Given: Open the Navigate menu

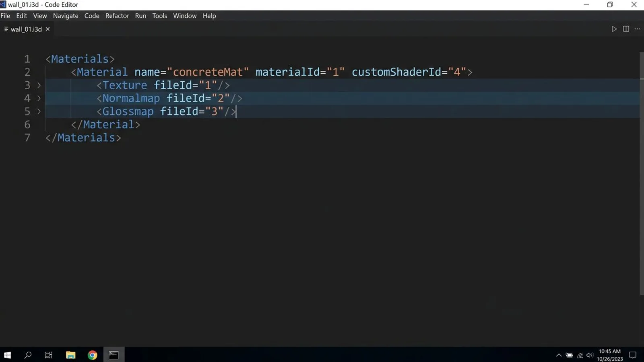Looking at the screenshot, I should click(66, 16).
